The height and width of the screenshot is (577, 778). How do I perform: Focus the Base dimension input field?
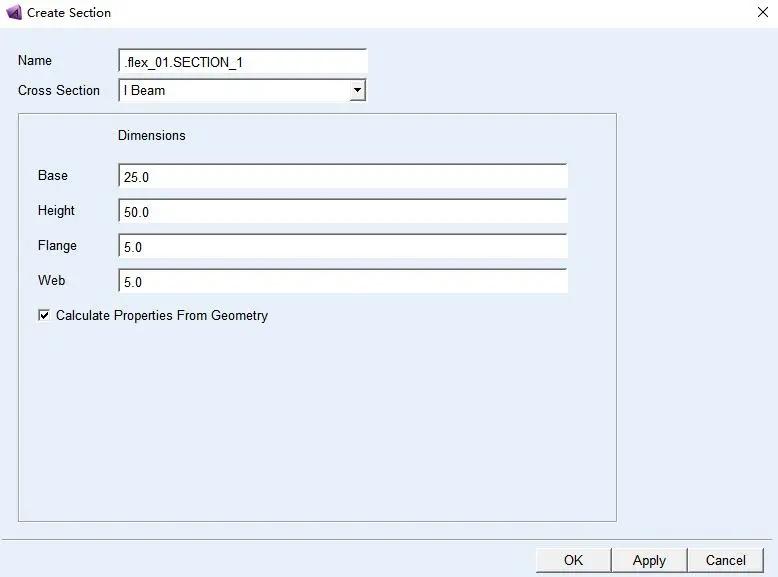tap(342, 177)
